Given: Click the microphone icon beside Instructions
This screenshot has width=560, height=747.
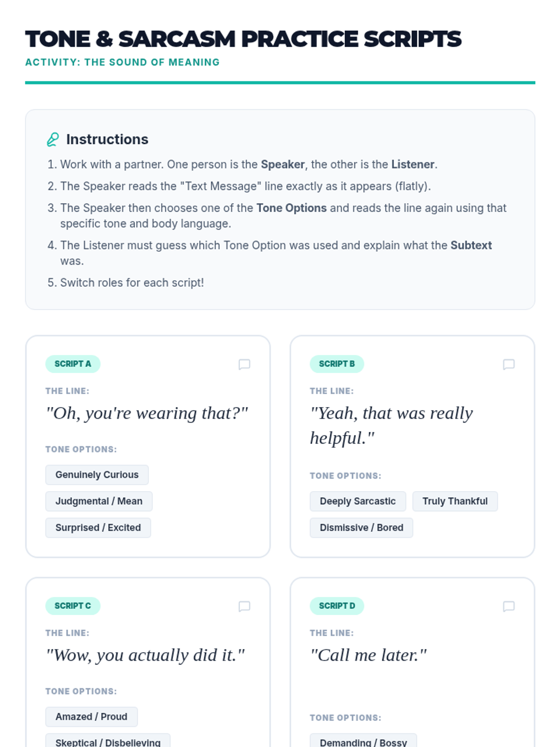Looking at the screenshot, I should pyautogui.click(x=53, y=140).
